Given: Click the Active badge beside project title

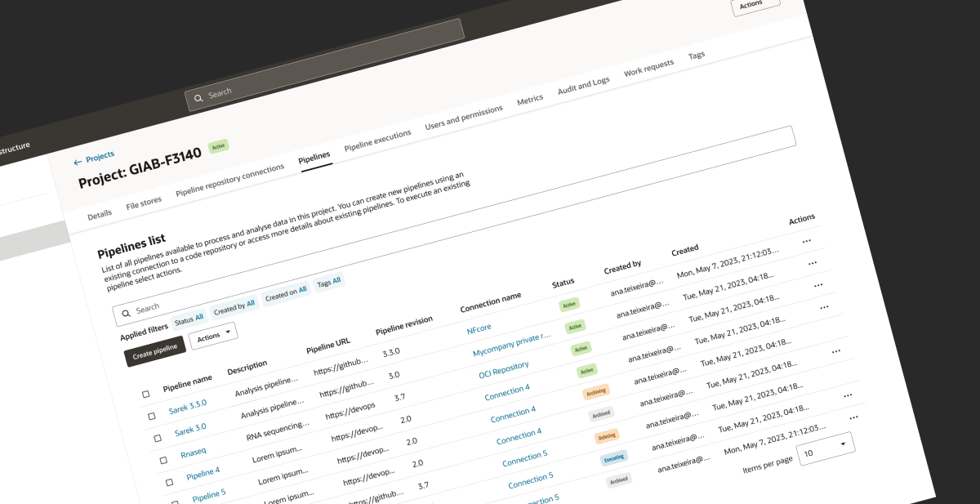Looking at the screenshot, I should [218, 147].
